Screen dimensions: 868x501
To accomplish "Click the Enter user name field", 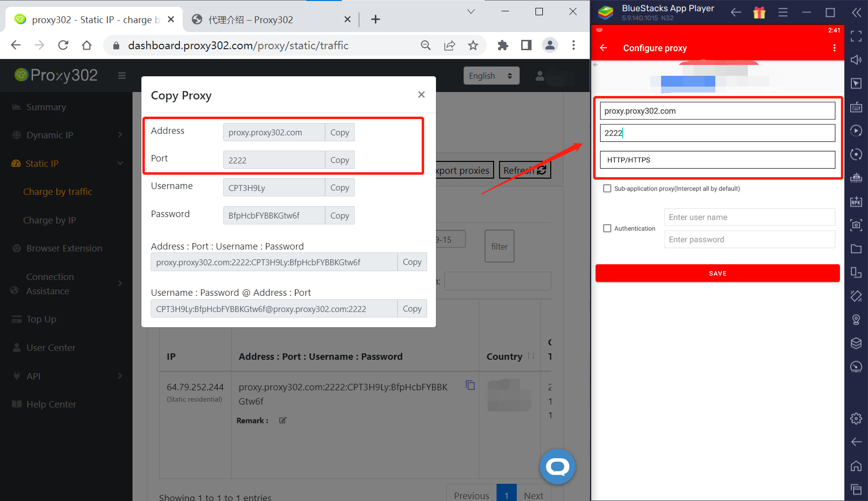I will [x=749, y=217].
